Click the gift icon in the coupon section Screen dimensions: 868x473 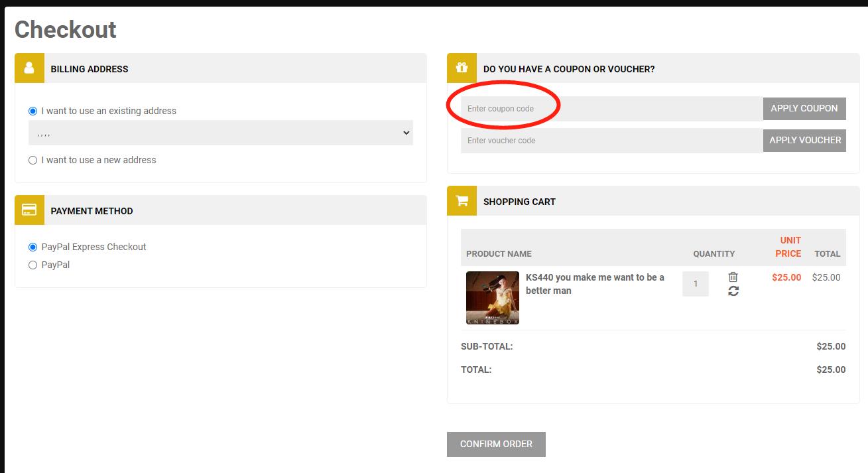(462, 68)
